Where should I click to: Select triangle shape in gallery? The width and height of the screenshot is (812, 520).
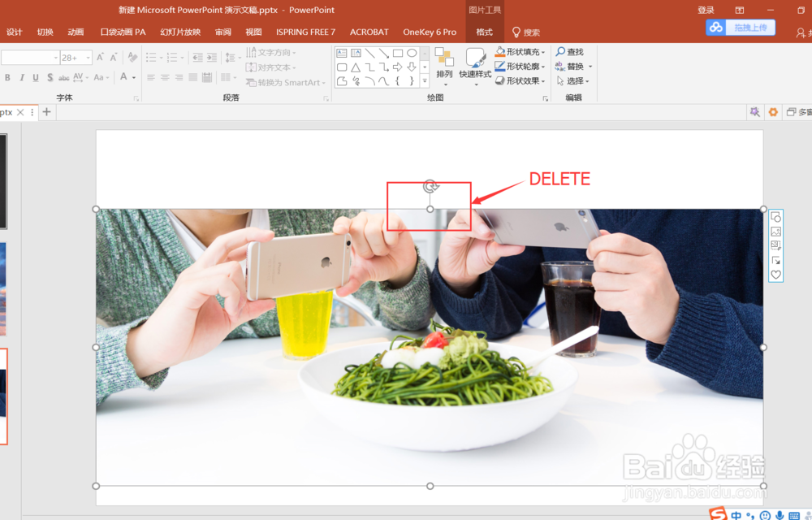click(x=356, y=67)
